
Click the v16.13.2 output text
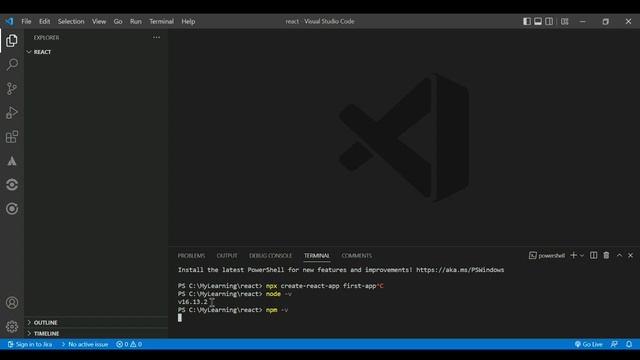point(193,302)
